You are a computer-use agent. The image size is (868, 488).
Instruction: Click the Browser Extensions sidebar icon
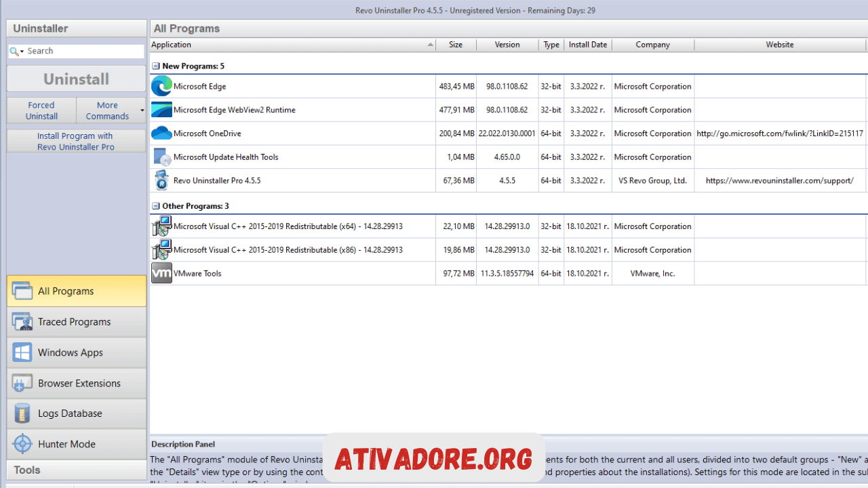coord(22,383)
